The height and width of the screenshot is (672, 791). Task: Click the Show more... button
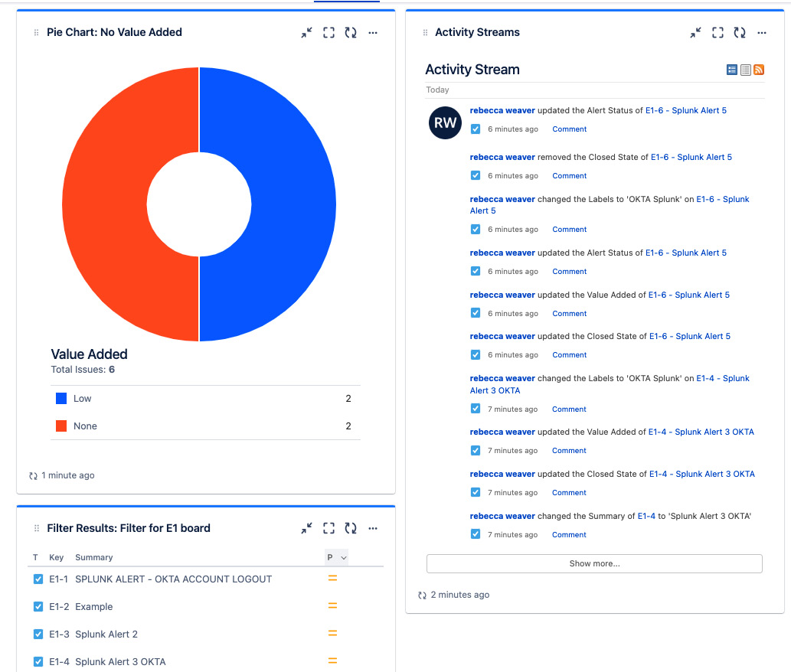coord(594,563)
